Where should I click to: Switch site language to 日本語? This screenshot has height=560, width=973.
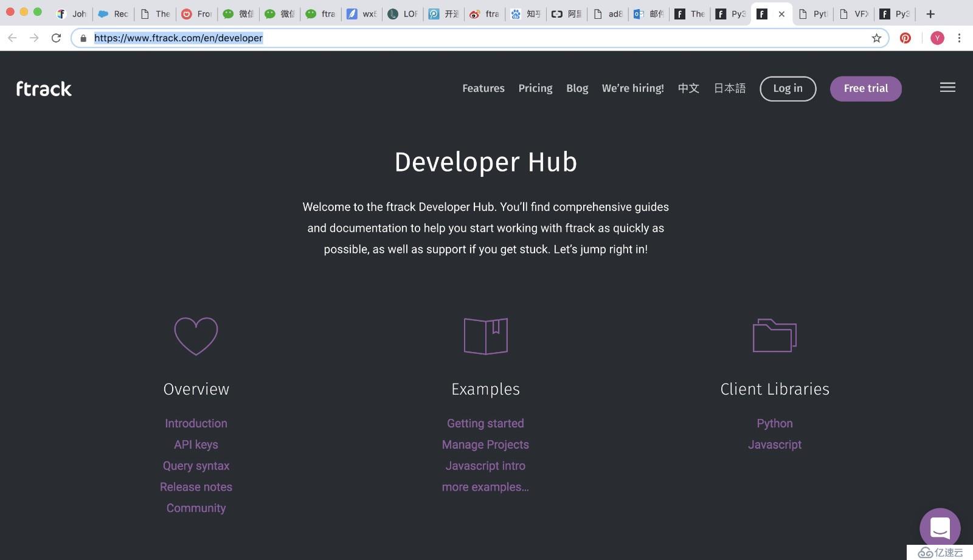click(729, 88)
